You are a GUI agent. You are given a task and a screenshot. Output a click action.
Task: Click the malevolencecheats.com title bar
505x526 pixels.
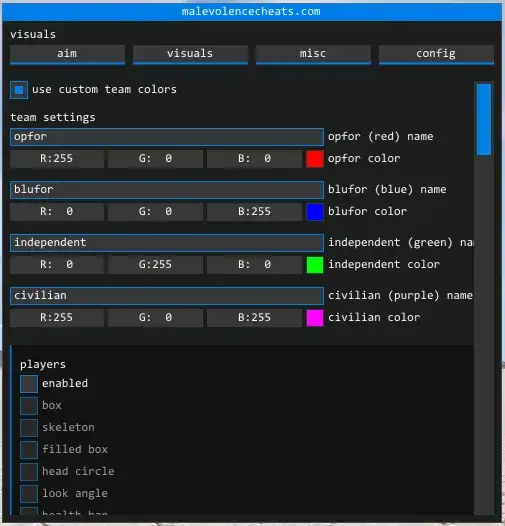(252, 12)
